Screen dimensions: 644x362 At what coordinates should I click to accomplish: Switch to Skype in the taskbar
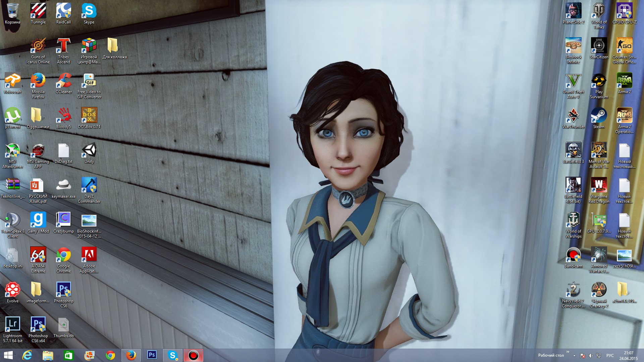pos(173,355)
